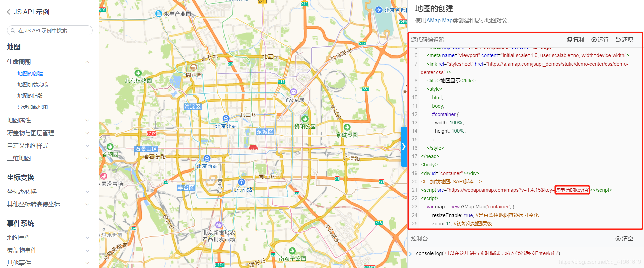The height and width of the screenshot is (268, 644).
Task: Click the 圆明园 landmark icon
Action: (193, 67)
